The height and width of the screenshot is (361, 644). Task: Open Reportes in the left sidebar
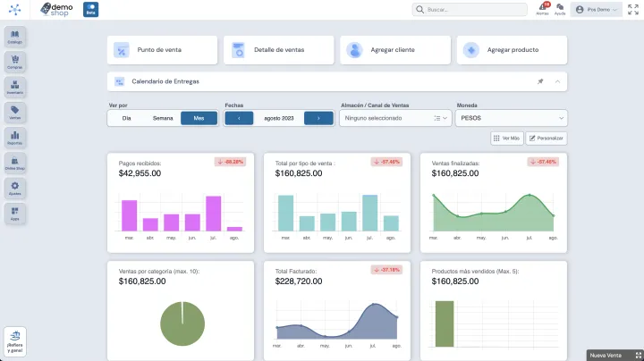point(15,138)
